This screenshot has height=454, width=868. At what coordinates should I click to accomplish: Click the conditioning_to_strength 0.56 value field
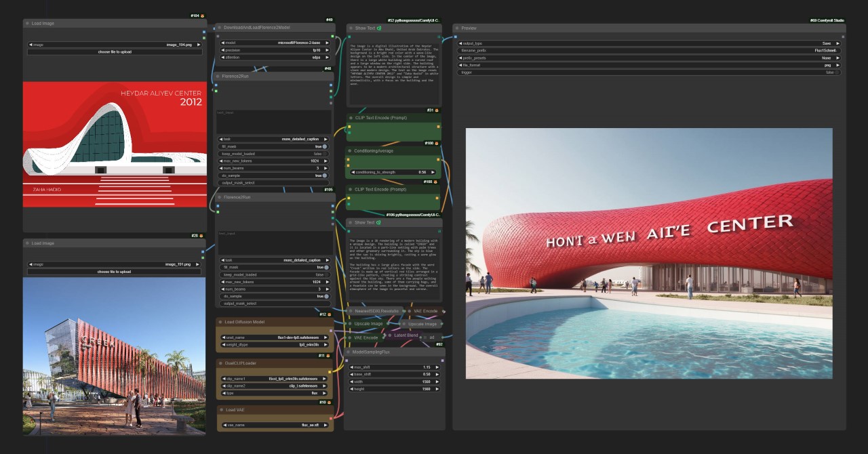[394, 172]
